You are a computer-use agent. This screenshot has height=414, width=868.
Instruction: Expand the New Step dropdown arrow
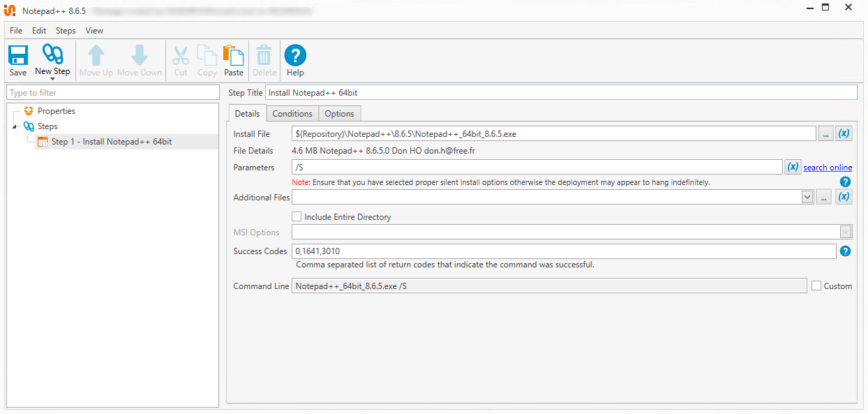tap(52, 79)
